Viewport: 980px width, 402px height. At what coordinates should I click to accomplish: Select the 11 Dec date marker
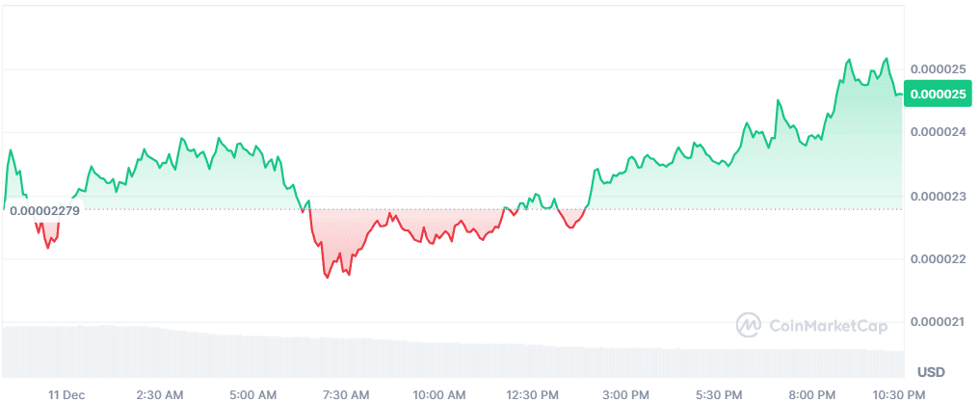click(x=67, y=393)
